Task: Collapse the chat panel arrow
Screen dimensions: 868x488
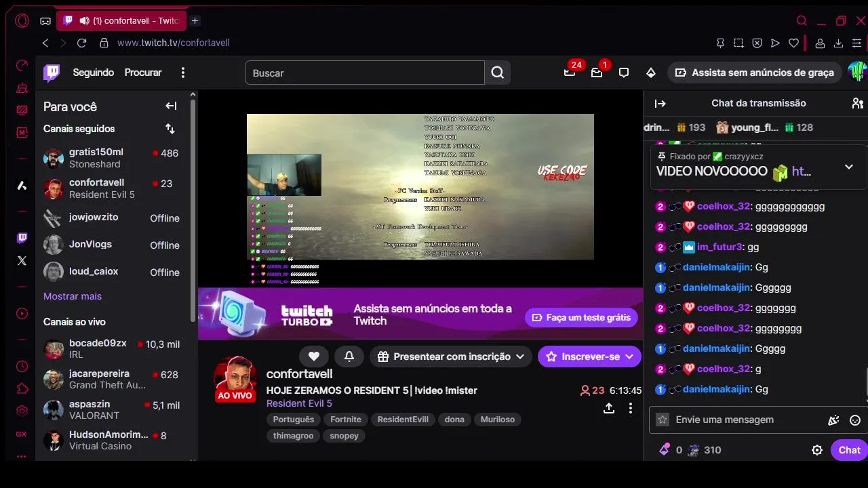Action: point(660,104)
